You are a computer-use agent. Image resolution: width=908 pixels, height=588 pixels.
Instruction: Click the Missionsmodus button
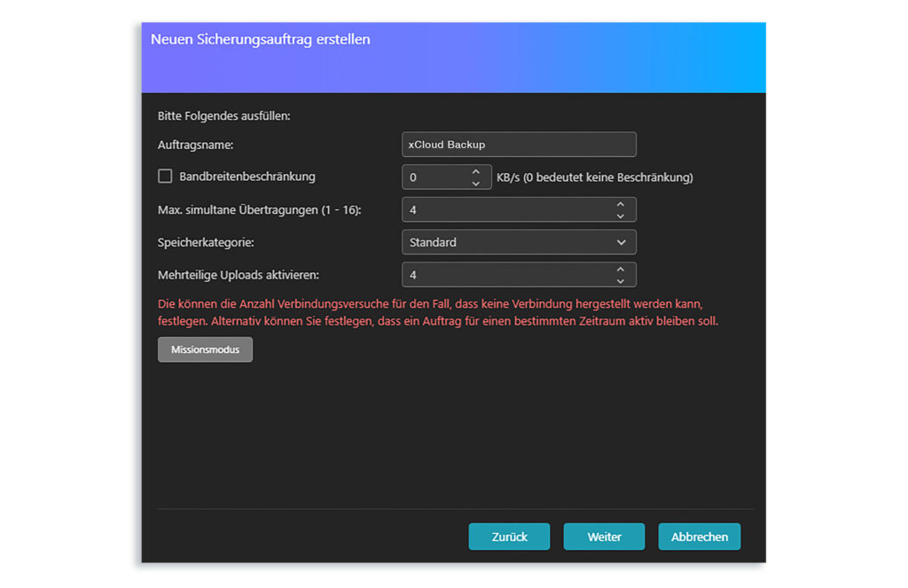205,349
